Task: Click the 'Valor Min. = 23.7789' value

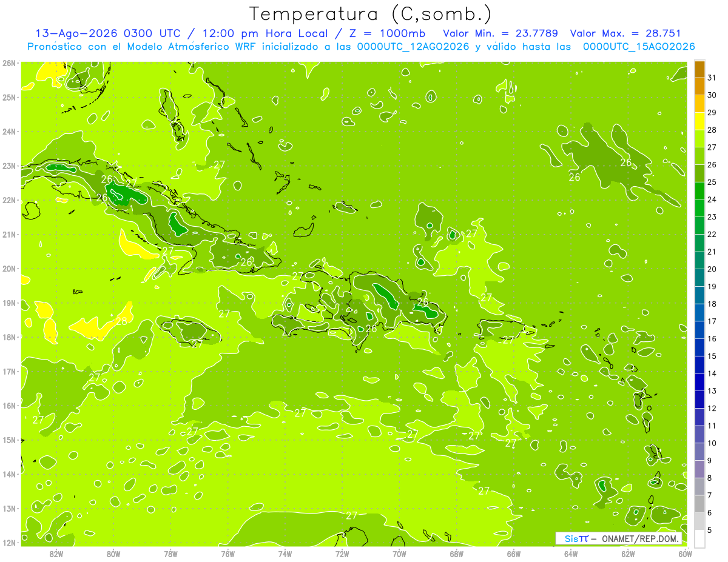Action: (500, 33)
